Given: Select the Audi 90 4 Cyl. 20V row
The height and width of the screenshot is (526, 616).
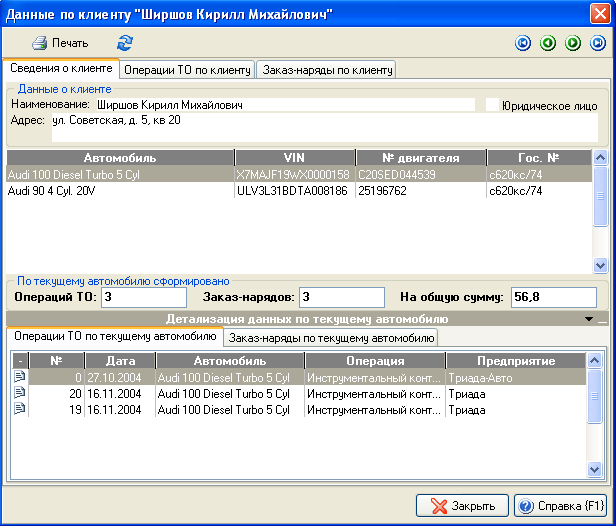Looking at the screenshot, I should click(120, 191).
